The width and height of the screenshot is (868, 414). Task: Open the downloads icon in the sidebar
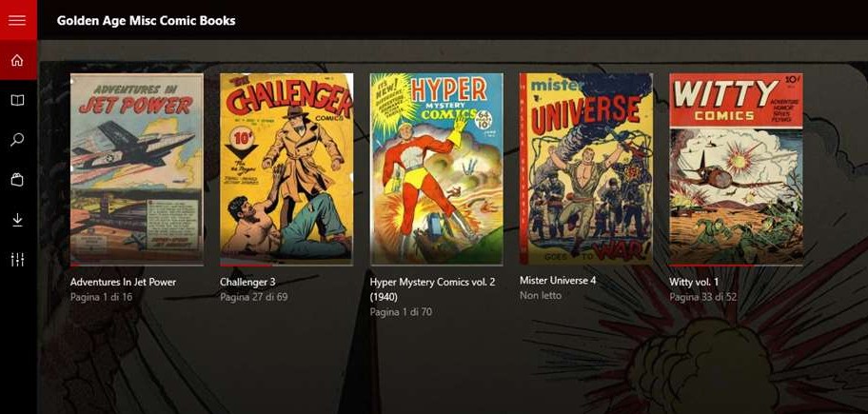17,220
